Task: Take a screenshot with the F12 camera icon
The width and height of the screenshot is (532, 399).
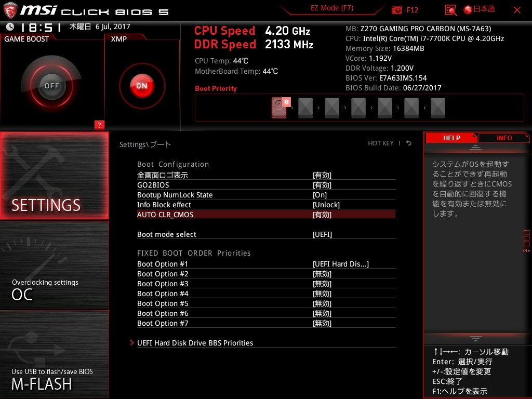Action: (x=396, y=10)
